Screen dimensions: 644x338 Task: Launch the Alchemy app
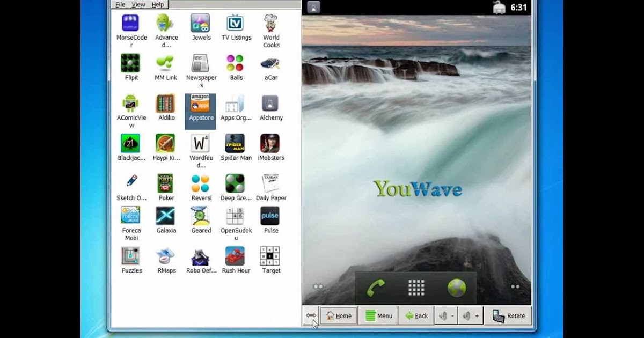pos(270,104)
